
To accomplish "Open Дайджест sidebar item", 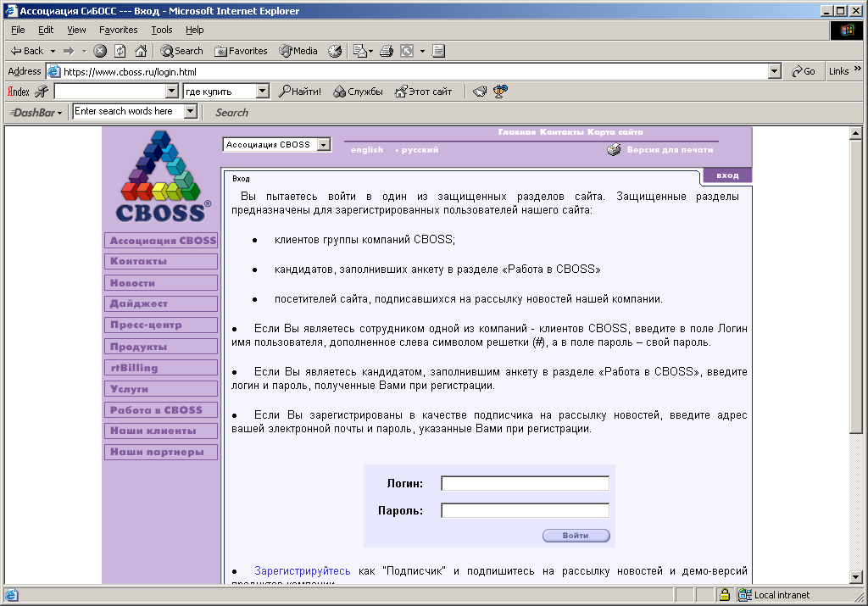I will coord(161,303).
